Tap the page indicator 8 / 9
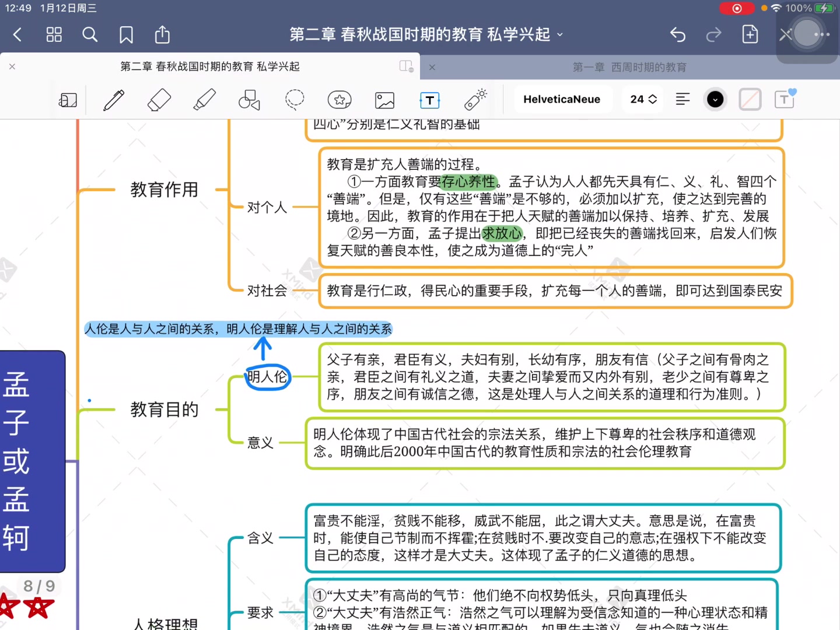This screenshot has width=840, height=630. [39, 586]
